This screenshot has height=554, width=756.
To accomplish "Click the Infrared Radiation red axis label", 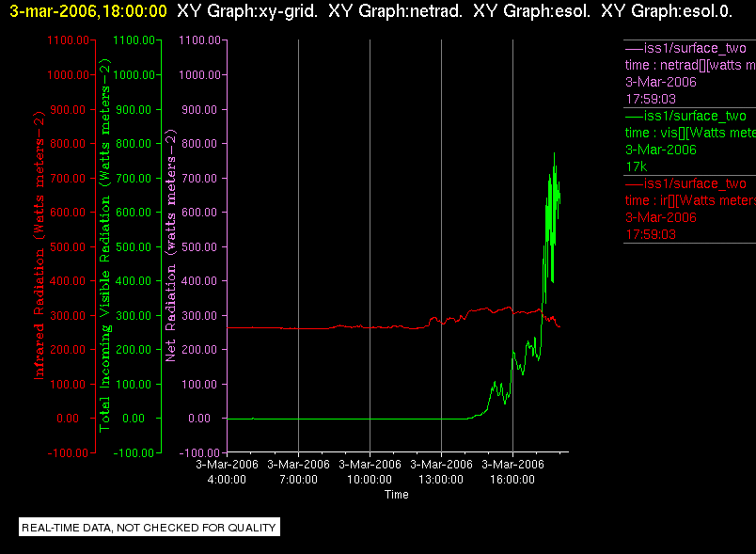I will coord(39,245).
